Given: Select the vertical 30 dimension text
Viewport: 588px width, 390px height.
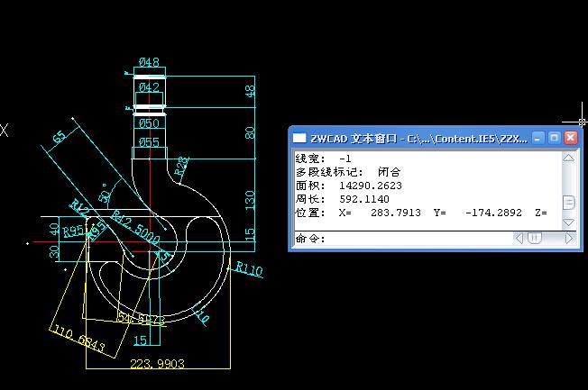Looking at the screenshot, I should click(54, 251).
